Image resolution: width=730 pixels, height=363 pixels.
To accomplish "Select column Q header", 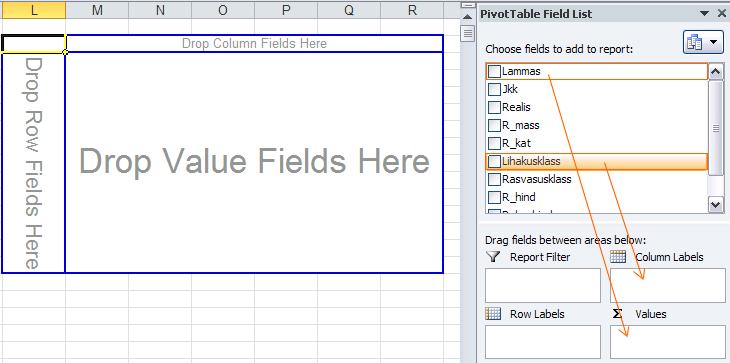I will coord(349,10).
